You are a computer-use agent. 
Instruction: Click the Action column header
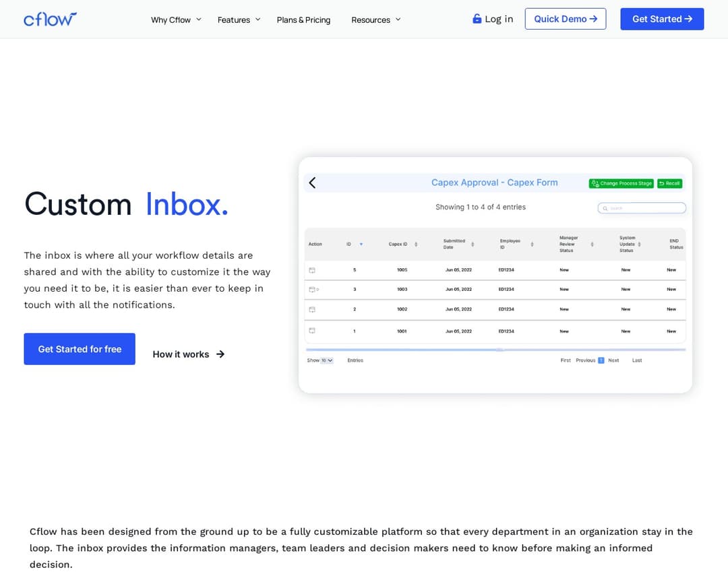coord(315,244)
